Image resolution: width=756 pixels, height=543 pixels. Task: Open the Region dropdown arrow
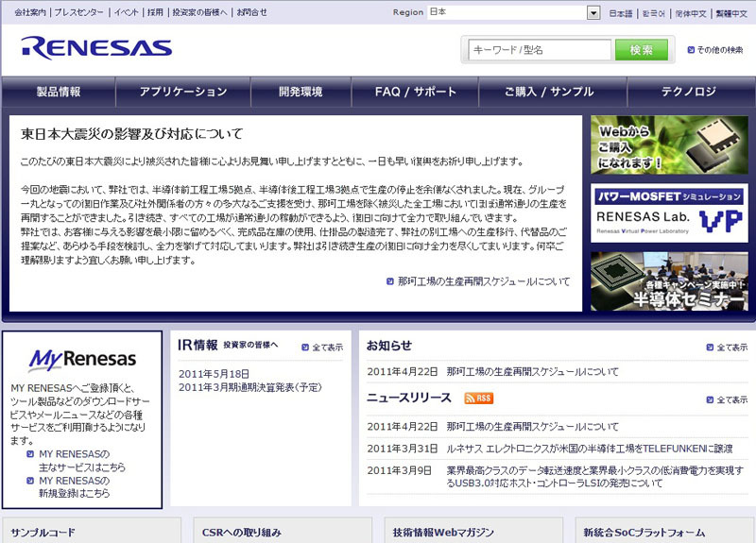[593, 12]
